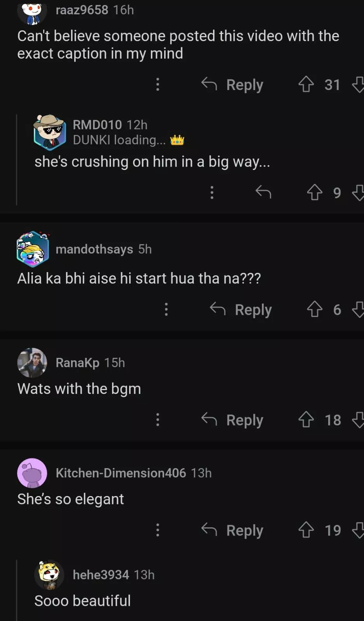
Task: Reply to Kitchen-Dimension406's comment
Action: pyautogui.click(x=233, y=530)
